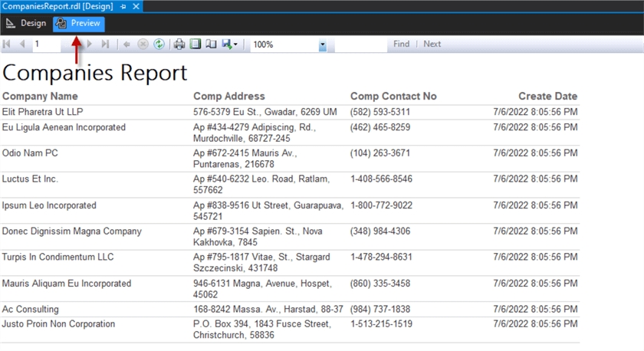Viewport: 644px width, 351px height.
Task: Click address Ap #540-6232 Leo. Road, Ratlam
Action: pyautogui.click(x=261, y=185)
